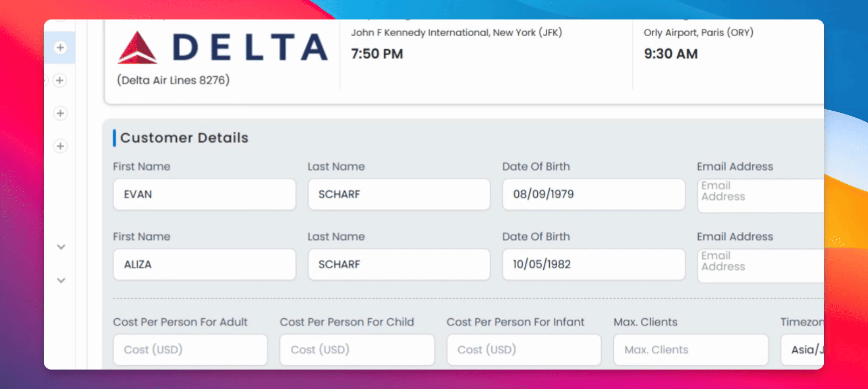Screen dimensions: 868x389
Task: Open the Timezone dropdown showing Asia
Action: [x=803, y=350]
